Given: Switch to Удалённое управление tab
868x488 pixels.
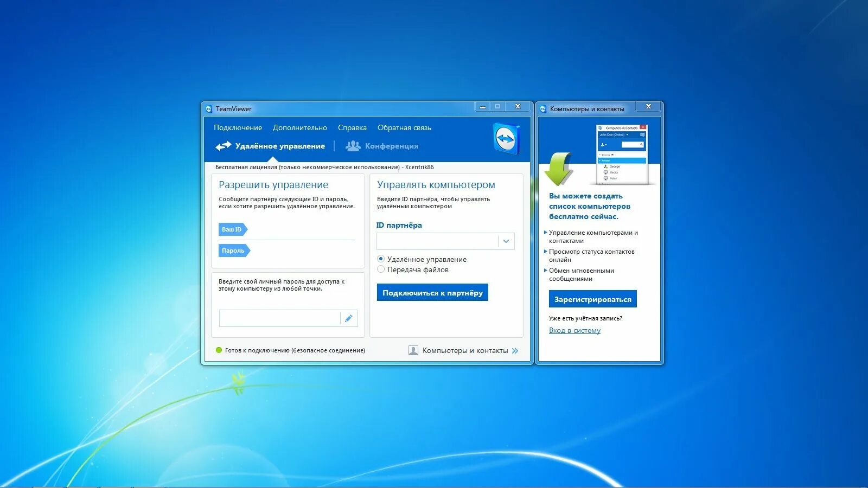Looking at the screenshot, I should click(x=270, y=146).
